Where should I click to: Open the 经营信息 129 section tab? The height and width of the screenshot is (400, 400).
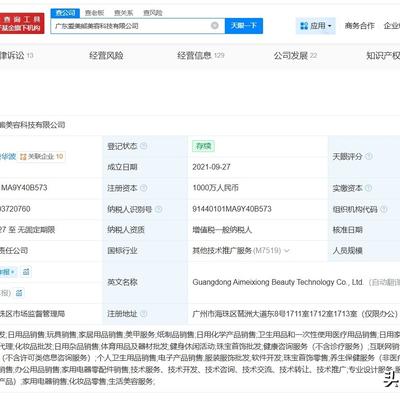pos(201,55)
